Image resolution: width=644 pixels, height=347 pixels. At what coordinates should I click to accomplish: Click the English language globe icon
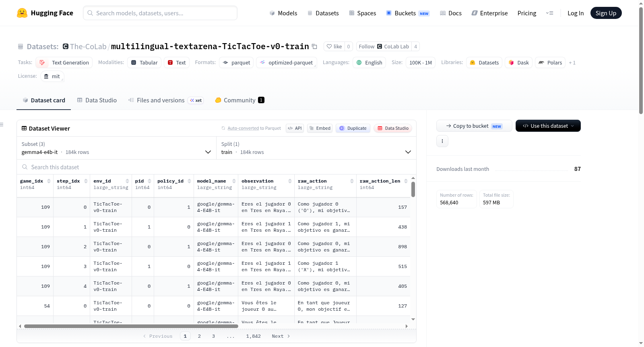coord(359,62)
